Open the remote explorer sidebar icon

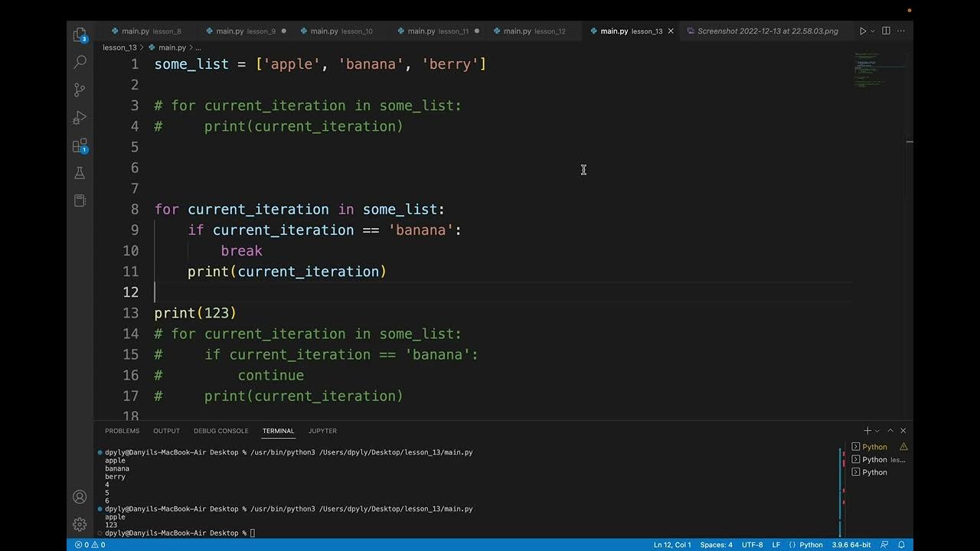pyautogui.click(x=80, y=201)
